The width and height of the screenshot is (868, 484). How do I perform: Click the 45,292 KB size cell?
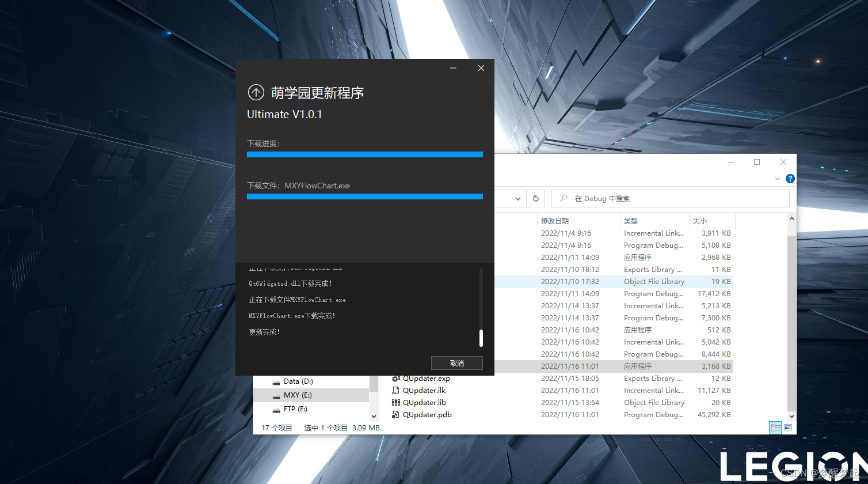(x=714, y=415)
